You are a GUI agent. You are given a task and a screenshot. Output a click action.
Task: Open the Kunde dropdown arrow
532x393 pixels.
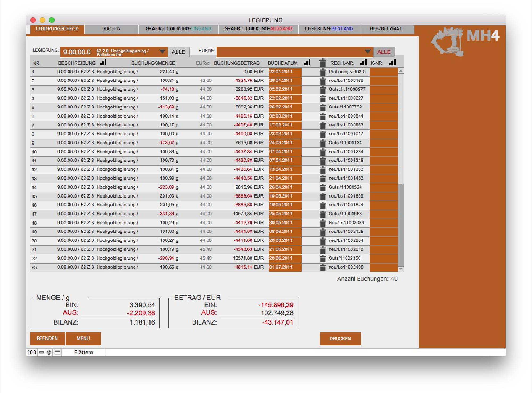[368, 52]
